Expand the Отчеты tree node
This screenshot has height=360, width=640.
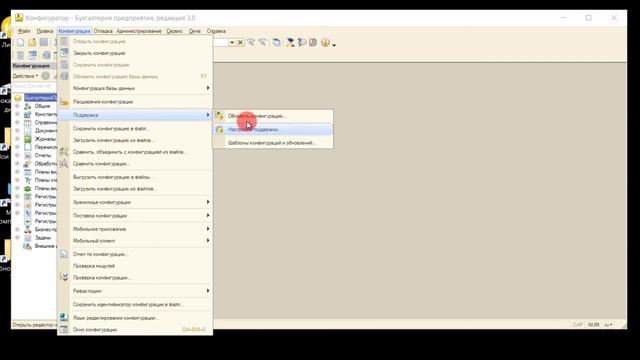17,155
